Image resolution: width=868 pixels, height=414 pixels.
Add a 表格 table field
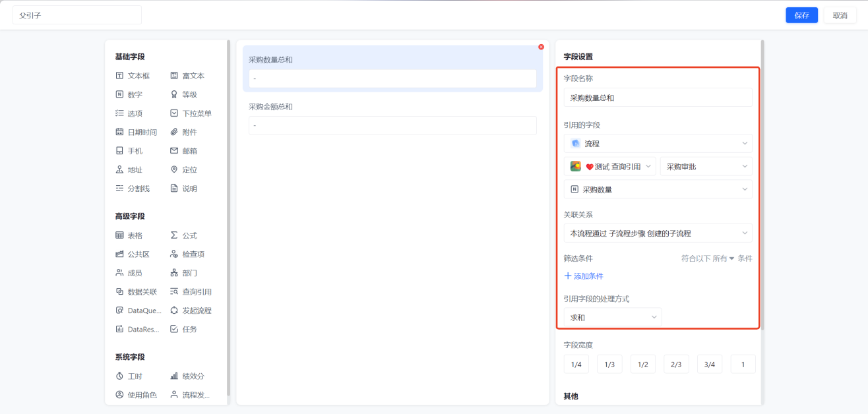click(x=129, y=235)
